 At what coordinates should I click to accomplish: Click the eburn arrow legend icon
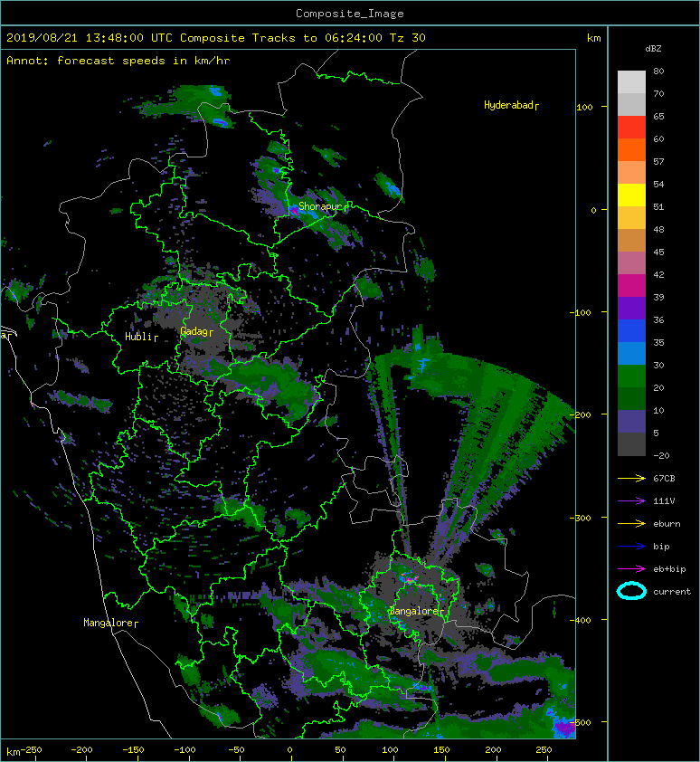click(x=631, y=523)
